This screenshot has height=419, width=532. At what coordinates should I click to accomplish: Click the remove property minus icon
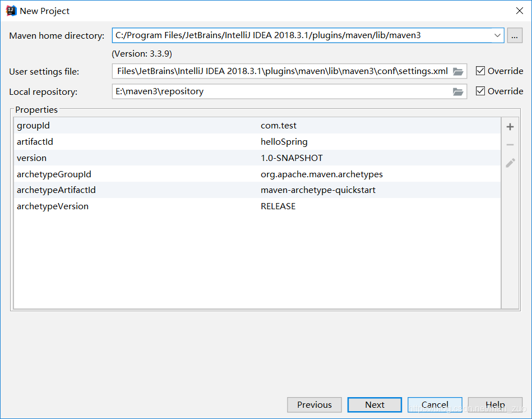pos(510,145)
